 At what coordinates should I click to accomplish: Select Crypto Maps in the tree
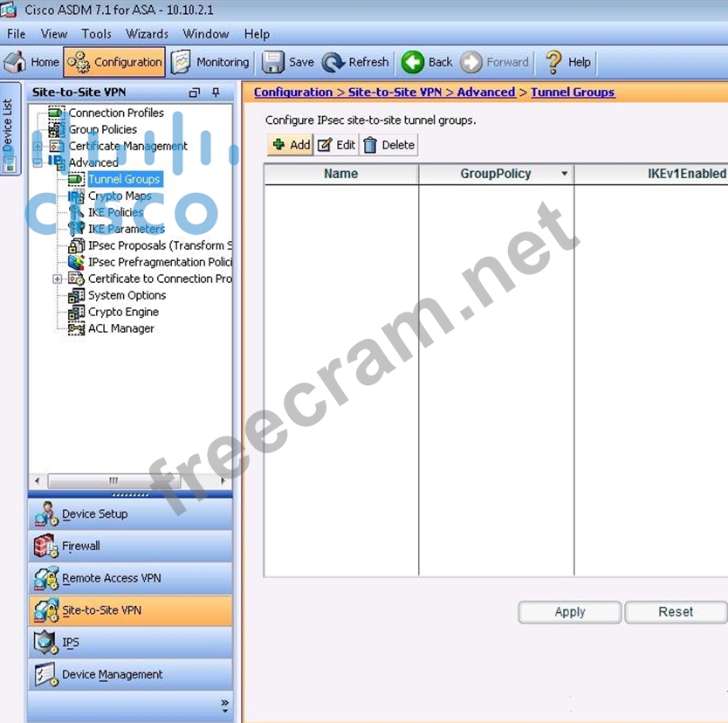pyautogui.click(x=119, y=196)
